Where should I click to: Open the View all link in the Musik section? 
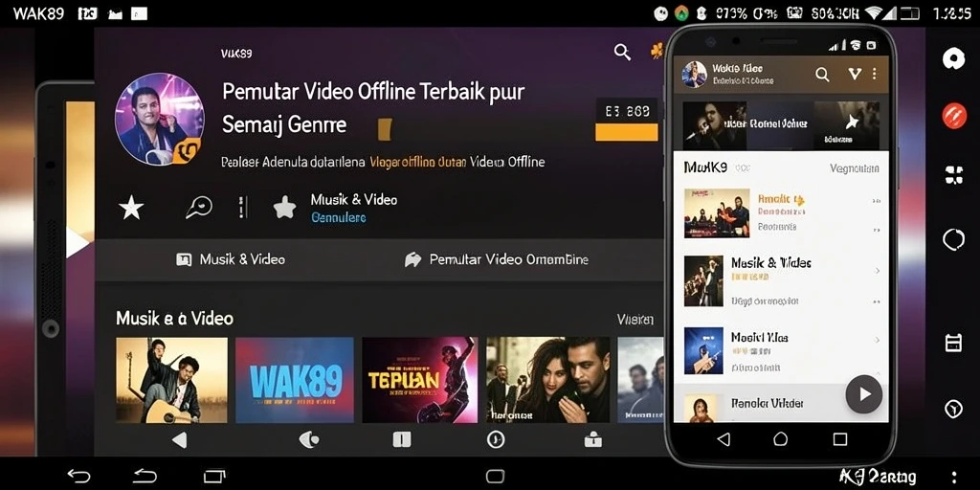coord(635,320)
